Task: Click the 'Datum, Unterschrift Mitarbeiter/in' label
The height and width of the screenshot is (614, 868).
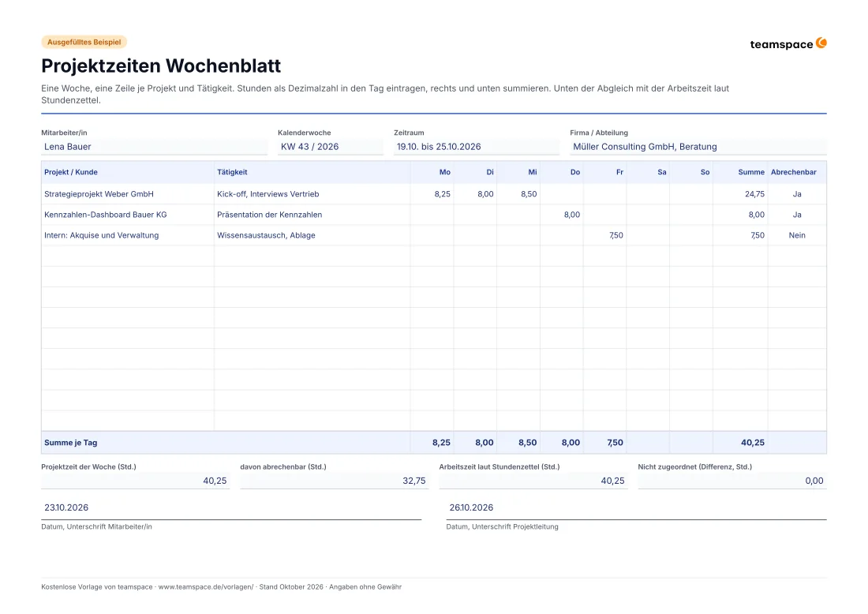Action: [96, 526]
